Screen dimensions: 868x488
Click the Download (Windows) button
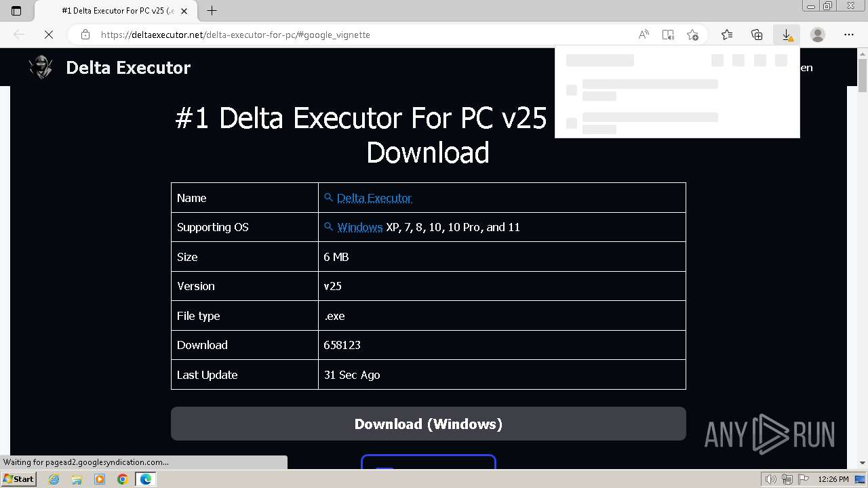429,424
